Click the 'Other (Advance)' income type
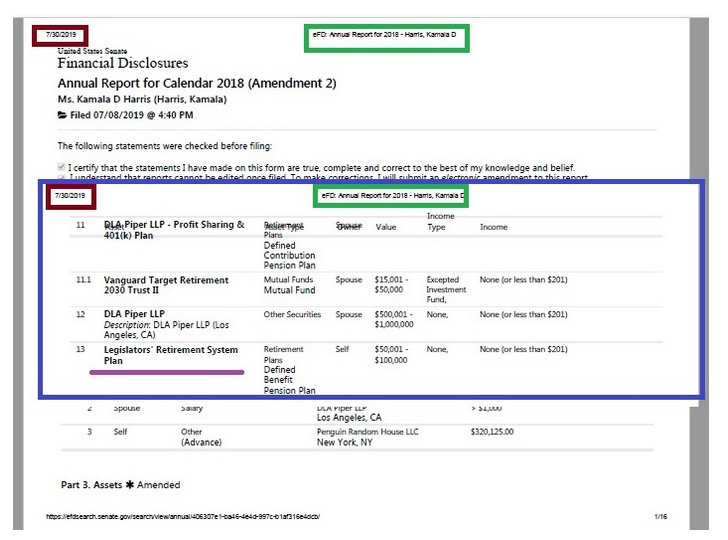Screen dimensions: 728x540 click(201, 437)
